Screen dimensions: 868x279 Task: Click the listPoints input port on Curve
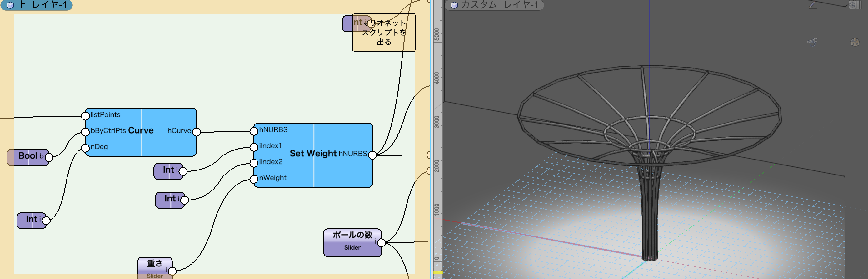(x=85, y=116)
